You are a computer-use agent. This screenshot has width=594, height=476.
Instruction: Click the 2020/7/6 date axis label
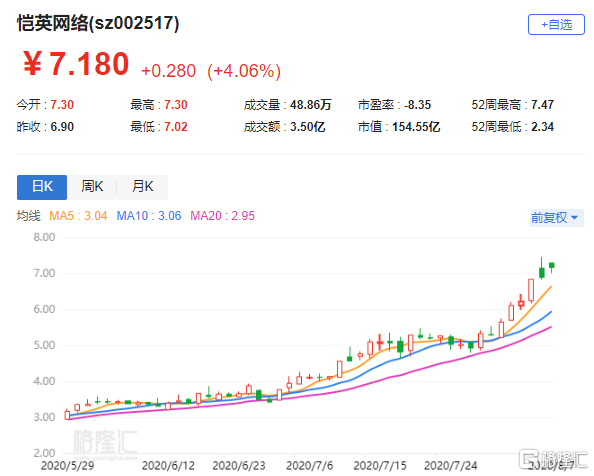pos(310,465)
